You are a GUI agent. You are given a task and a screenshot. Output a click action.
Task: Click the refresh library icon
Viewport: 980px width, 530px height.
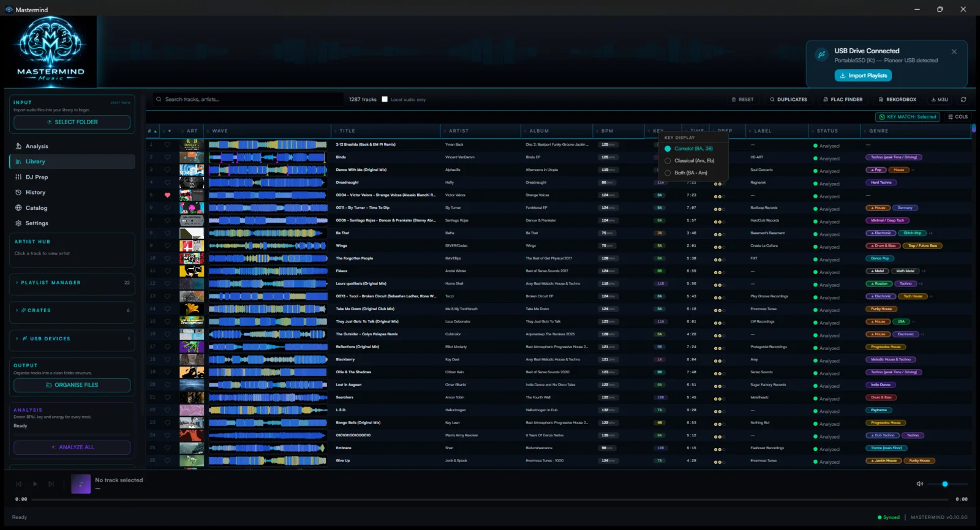963,99
